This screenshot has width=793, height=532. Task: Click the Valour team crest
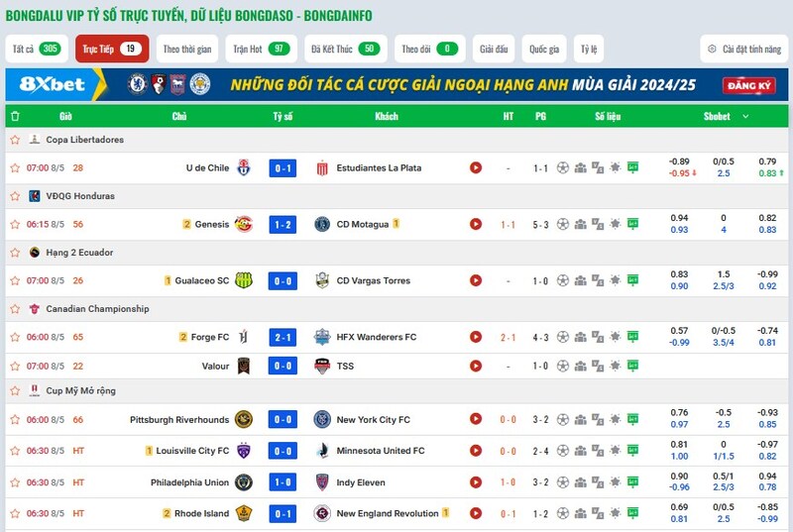click(x=244, y=366)
